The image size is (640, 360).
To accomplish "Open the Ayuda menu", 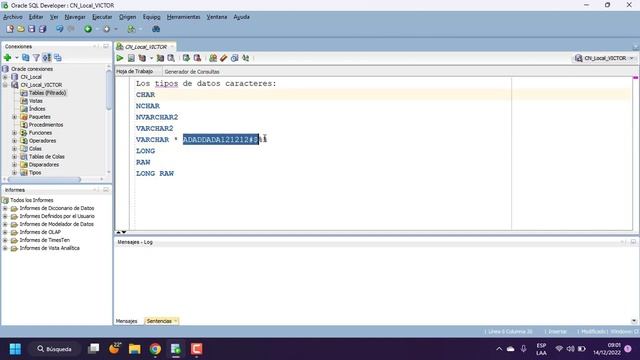I will click(241, 17).
